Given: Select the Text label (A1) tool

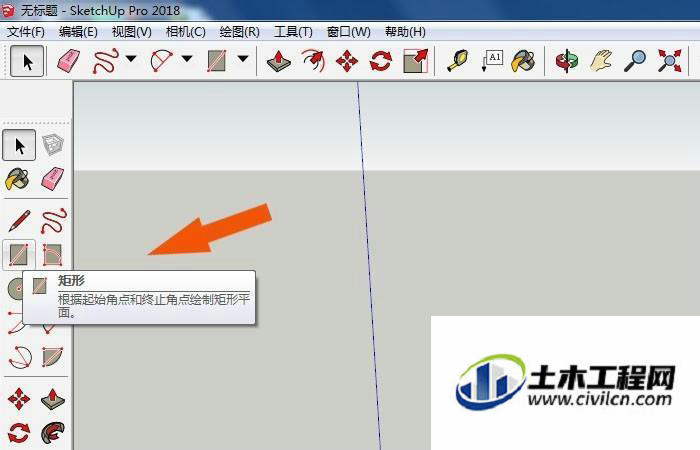Looking at the screenshot, I should tap(492, 61).
